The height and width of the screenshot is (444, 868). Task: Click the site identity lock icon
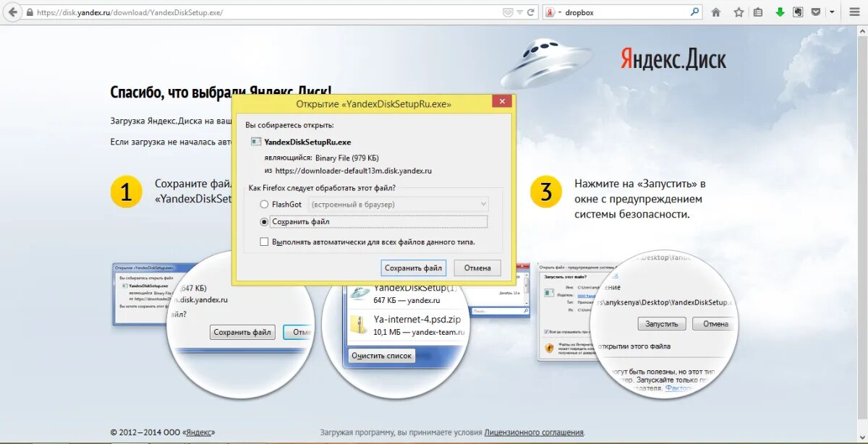tap(30, 12)
